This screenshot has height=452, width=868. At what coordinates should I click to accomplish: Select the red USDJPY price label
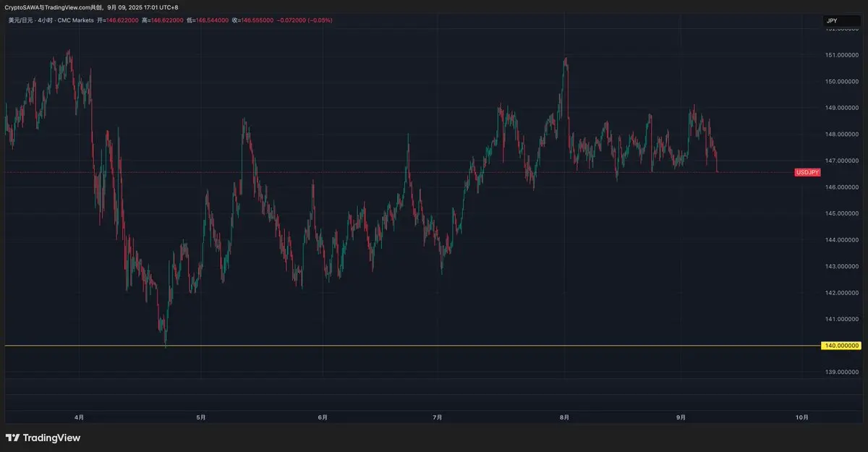coord(807,172)
